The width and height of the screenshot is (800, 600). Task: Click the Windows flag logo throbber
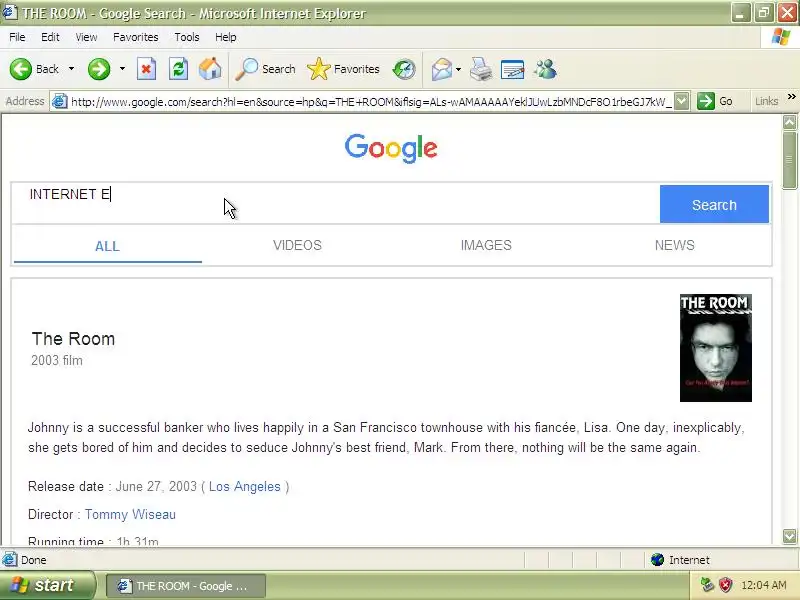(x=781, y=37)
